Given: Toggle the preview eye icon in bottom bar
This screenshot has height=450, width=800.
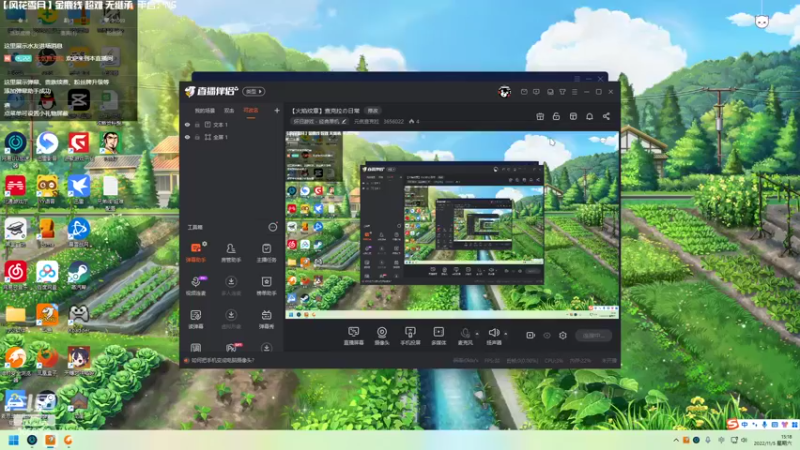Looking at the screenshot, I should coord(547,335).
